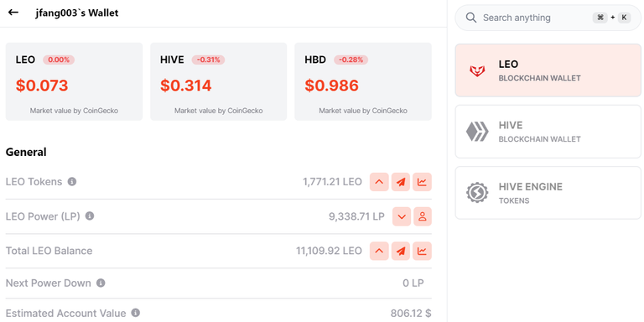Click the 9,338.71 LP value
644x322 pixels.
tap(356, 216)
